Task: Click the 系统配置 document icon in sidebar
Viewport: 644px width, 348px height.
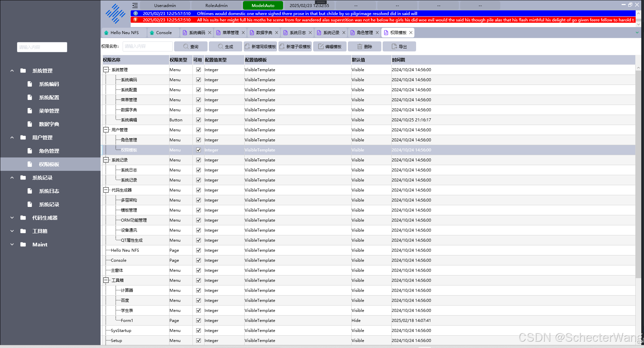Action: point(30,97)
